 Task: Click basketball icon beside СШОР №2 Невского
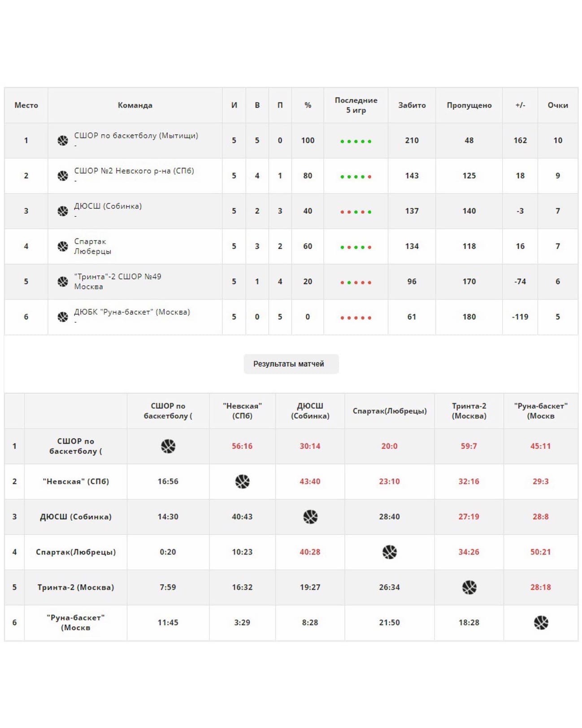click(x=63, y=176)
